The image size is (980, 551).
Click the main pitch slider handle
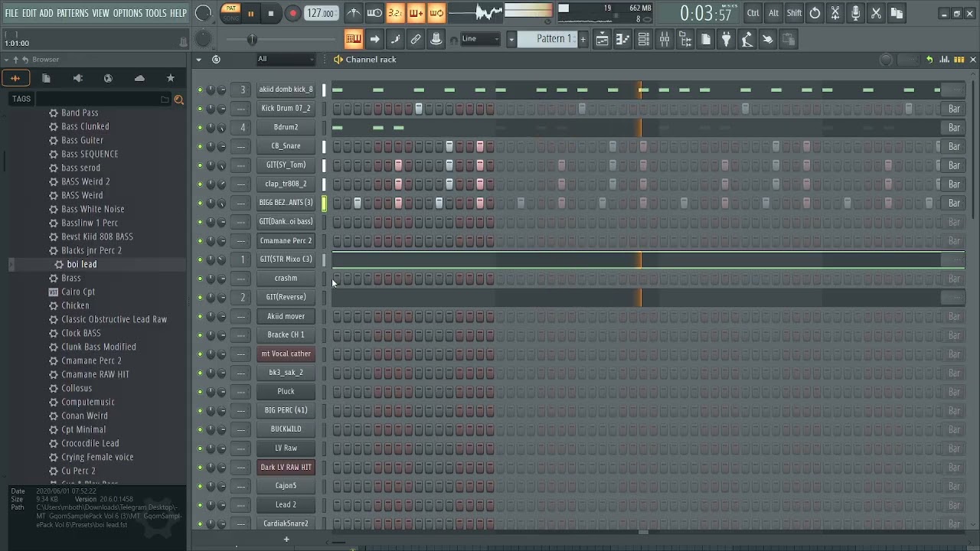point(252,40)
